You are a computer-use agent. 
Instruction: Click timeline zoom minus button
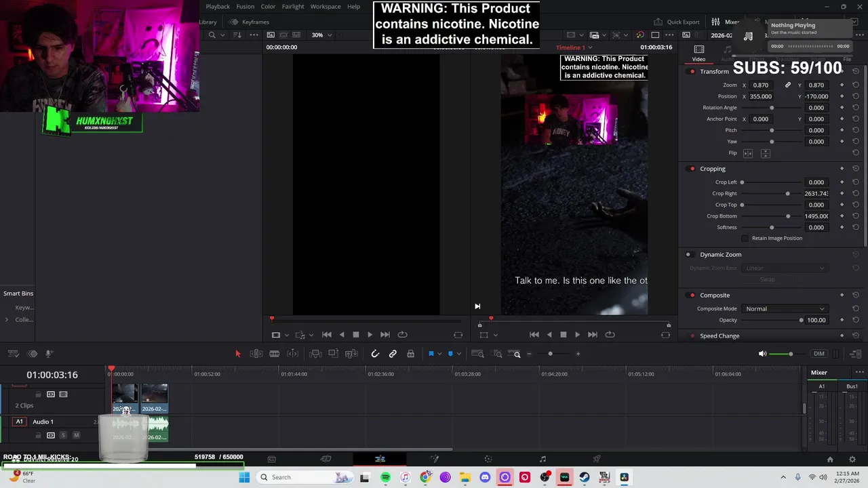[530, 354]
